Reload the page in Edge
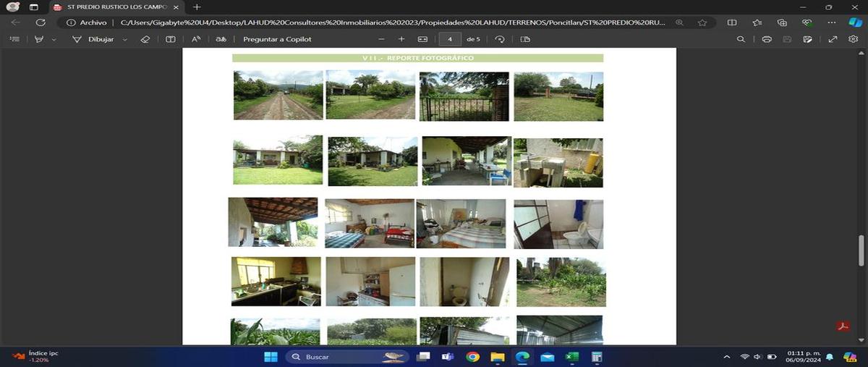 [x=41, y=22]
